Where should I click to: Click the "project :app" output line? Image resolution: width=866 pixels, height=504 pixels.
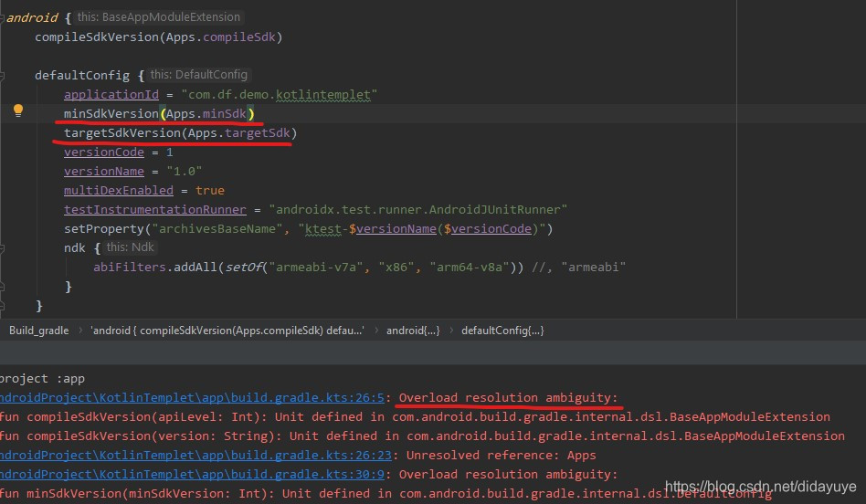(x=42, y=379)
